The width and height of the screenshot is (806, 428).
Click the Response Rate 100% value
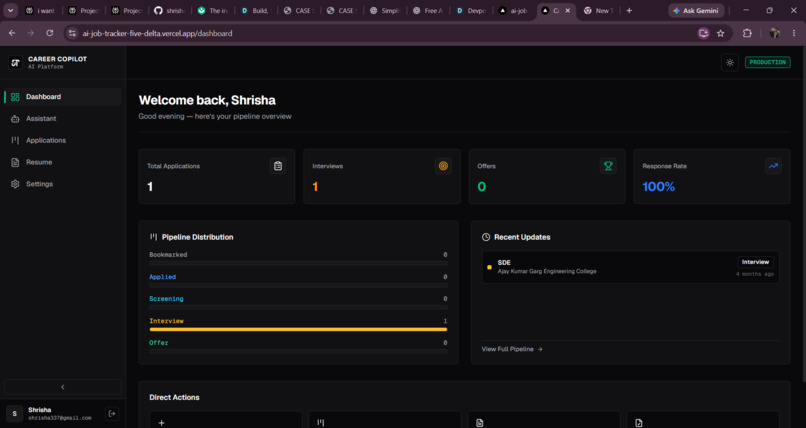[658, 187]
